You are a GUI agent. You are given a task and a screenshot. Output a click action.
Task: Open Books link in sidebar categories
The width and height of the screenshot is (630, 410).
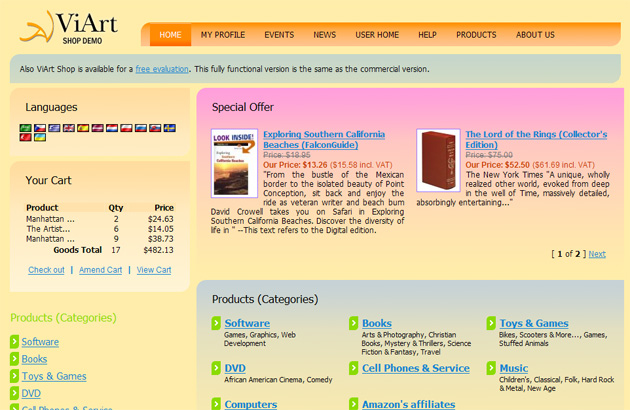point(34,359)
